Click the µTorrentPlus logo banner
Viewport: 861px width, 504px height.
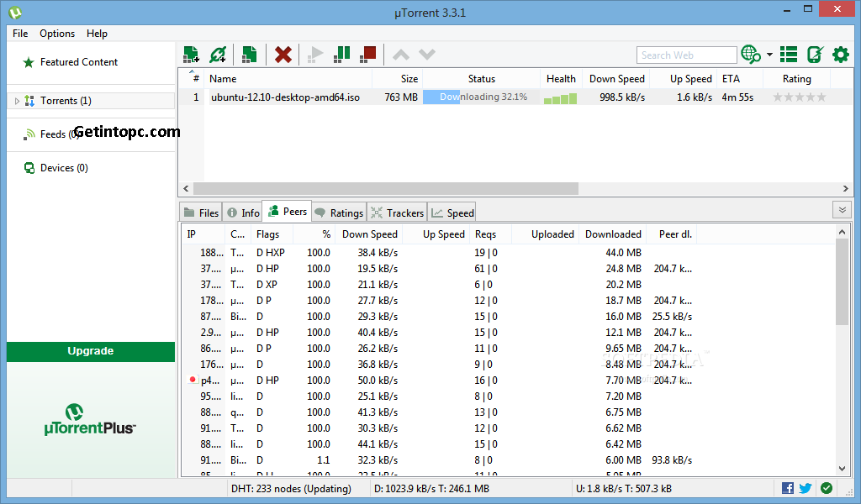point(90,420)
